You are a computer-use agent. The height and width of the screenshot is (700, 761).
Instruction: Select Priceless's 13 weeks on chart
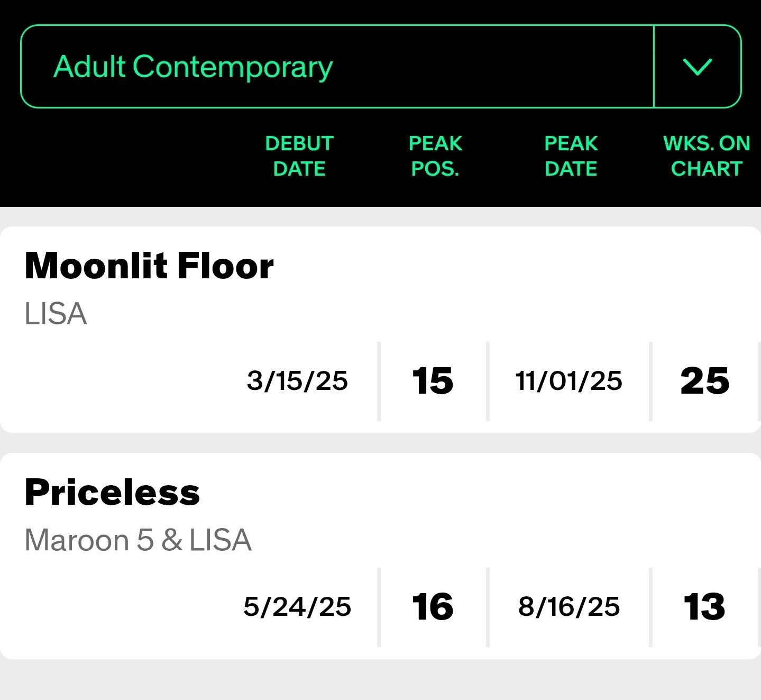click(x=704, y=607)
